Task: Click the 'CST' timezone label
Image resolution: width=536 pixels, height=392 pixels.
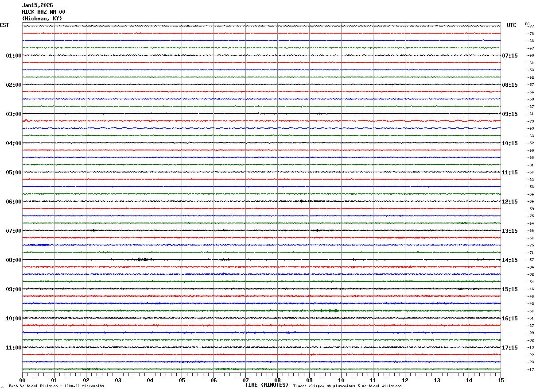Action: click(x=4, y=25)
